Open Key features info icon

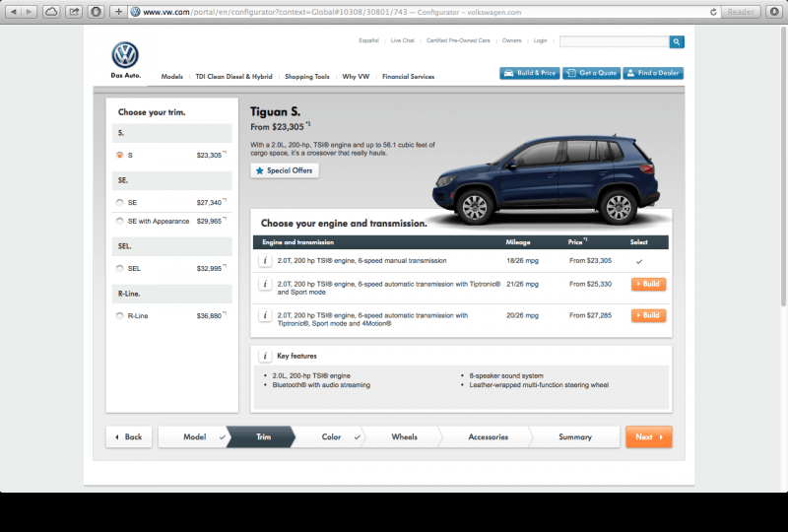(265, 356)
